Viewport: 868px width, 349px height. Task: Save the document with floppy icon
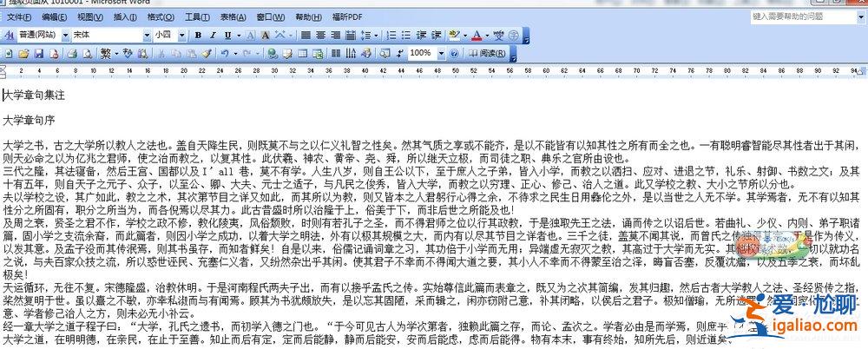point(39,54)
